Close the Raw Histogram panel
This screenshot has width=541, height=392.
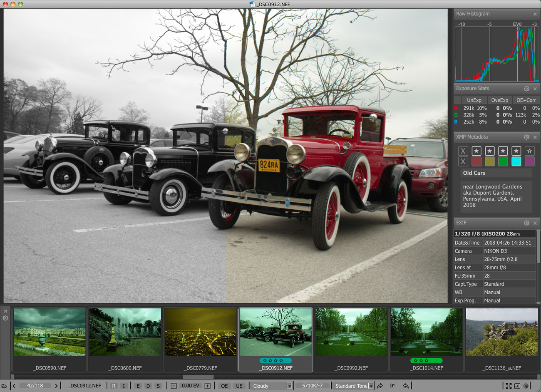[535, 14]
